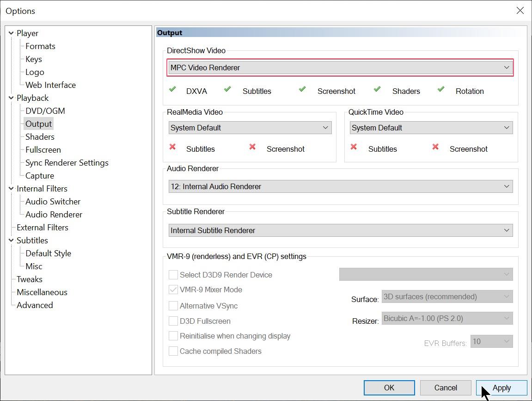Screen dimensions: 532x401
Task: Check Cache compiled Shaders
Action: (173, 351)
